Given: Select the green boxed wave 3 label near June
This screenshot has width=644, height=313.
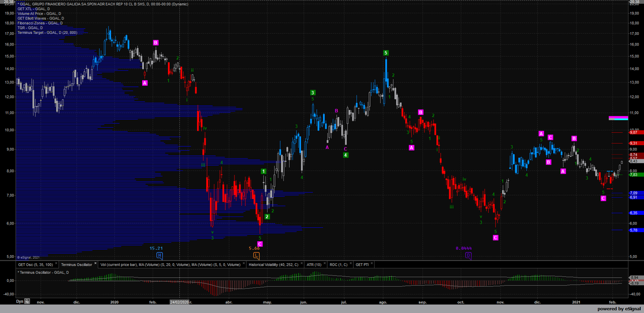Looking at the screenshot, I should [x=313, y=93].
